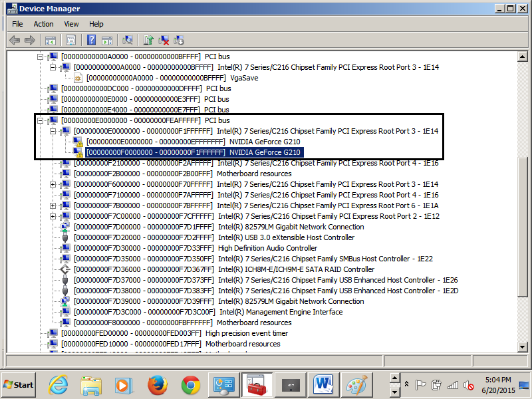Launch Google Chrome from the taskbar

190,385
